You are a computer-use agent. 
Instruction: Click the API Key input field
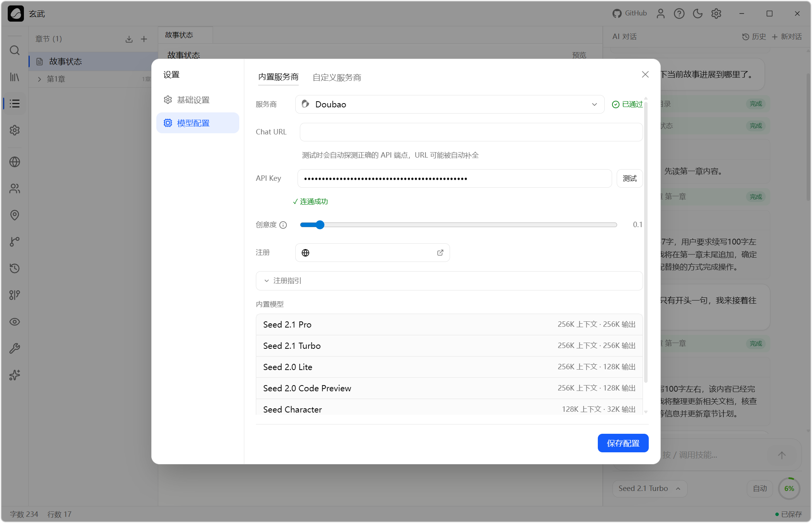tap(455, 178)
